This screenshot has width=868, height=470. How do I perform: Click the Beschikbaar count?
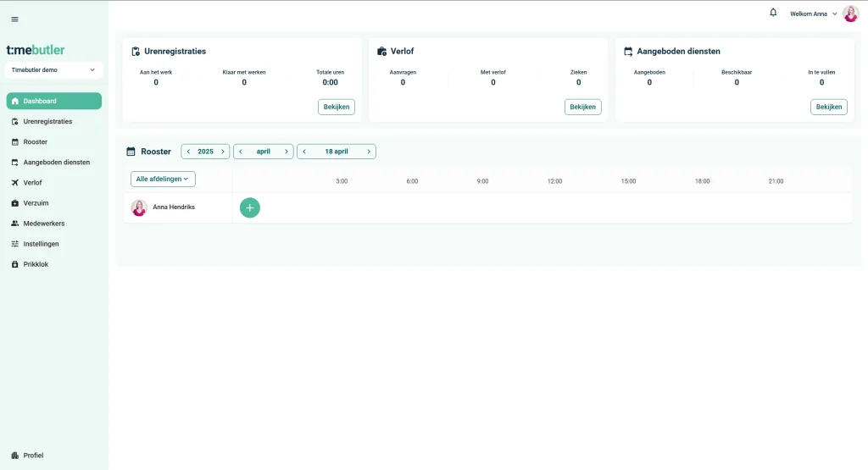click(737, 82)
